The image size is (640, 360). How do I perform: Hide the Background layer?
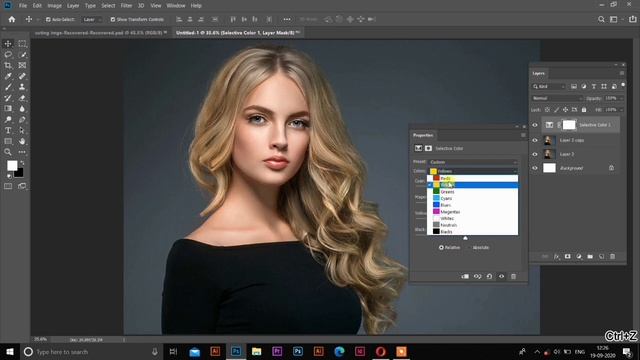[535, 168]
